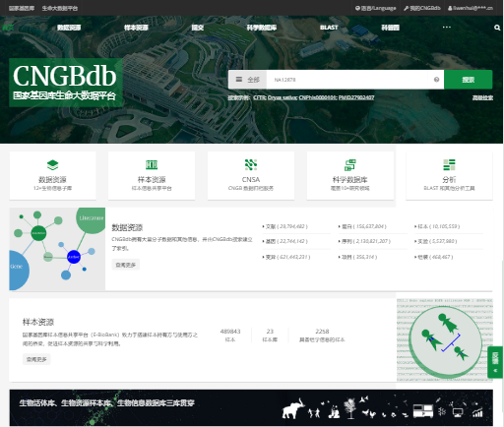Open 生命大数据平台 link in top bar
Image resolution: width=504 pixels, height=427 pixels.
(60, 8)
